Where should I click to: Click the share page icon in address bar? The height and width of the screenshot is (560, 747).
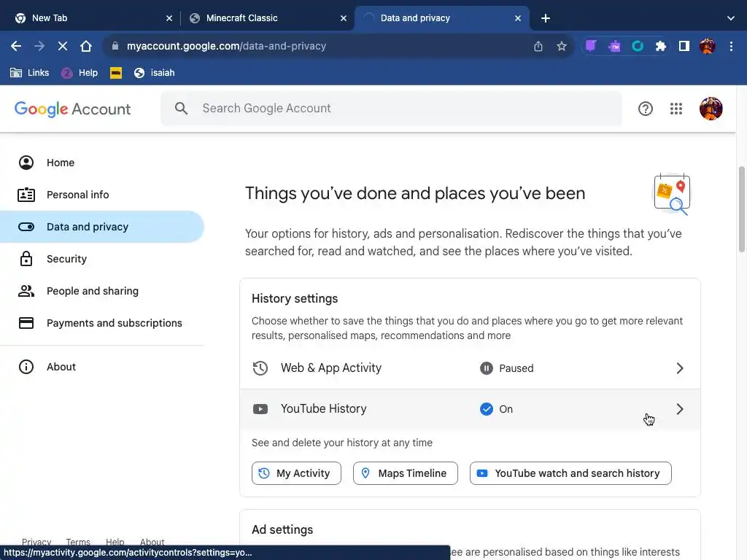538,46
